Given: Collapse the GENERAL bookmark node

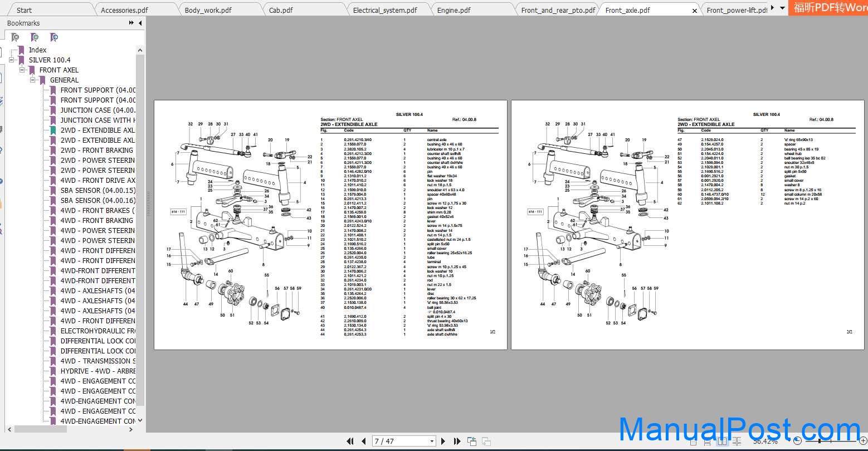Looking at the screenshot, I should [x=33, y=80].
